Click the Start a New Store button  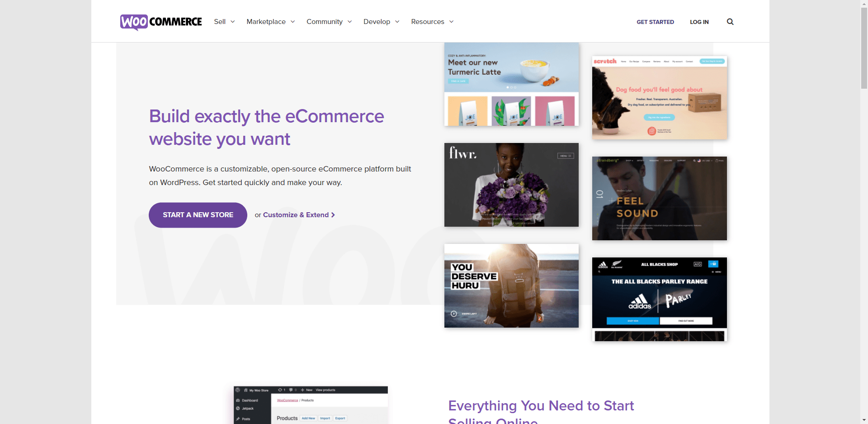pyautogui.click(x=198, y=215)
